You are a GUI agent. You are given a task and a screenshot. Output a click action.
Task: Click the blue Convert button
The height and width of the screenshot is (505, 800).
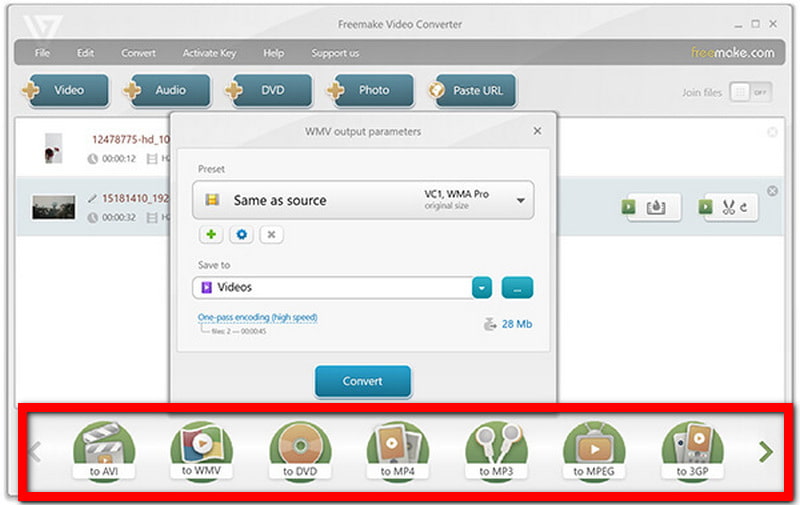click(x=363, y=381)
